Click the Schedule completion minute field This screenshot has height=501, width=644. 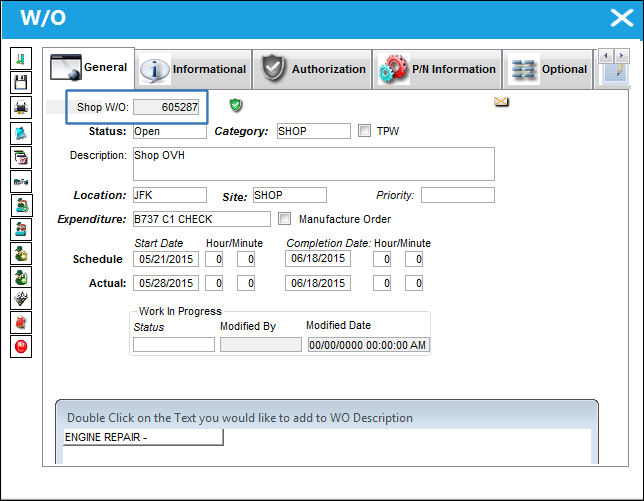pos(414,259)
